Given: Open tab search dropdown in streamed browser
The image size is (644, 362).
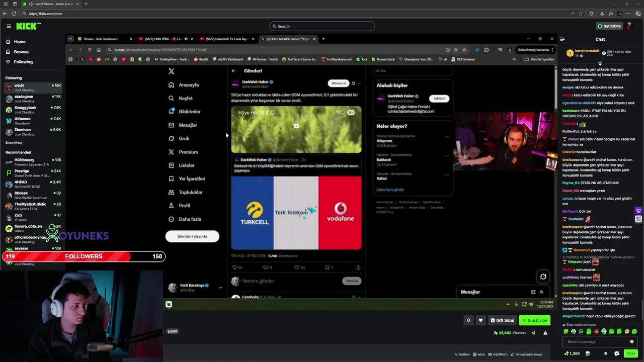Looking at the screenshot, I should click(x=70, y=39).
